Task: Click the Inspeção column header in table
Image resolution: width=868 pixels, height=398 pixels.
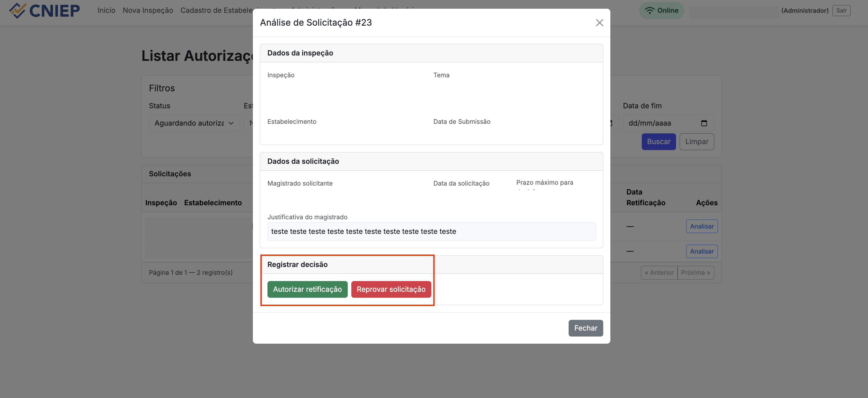Action: click(161, 203)
